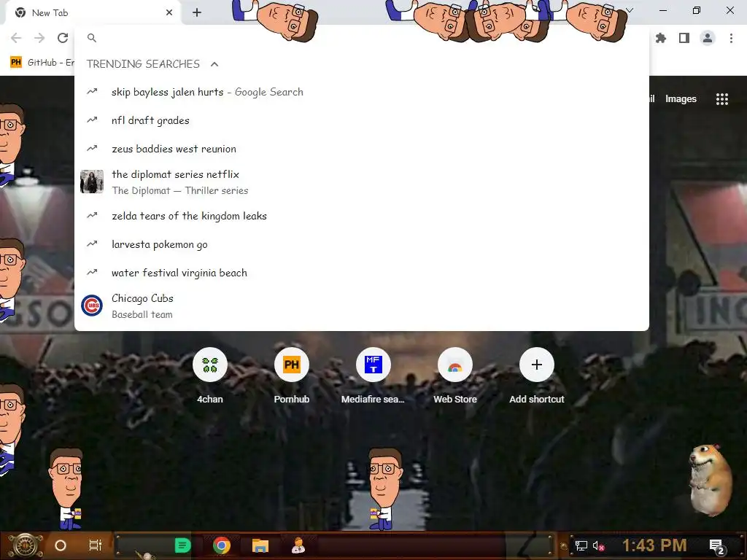Click the 1:43 PM clock
Screen dimensions: 747x560
(654, 545)
